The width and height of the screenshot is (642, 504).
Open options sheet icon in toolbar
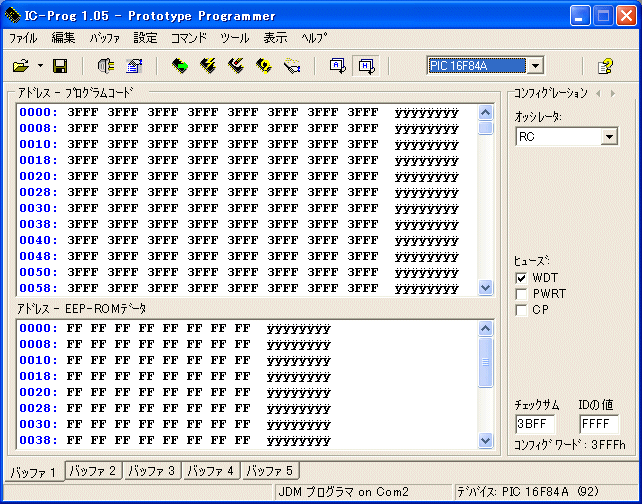[134, 66]
